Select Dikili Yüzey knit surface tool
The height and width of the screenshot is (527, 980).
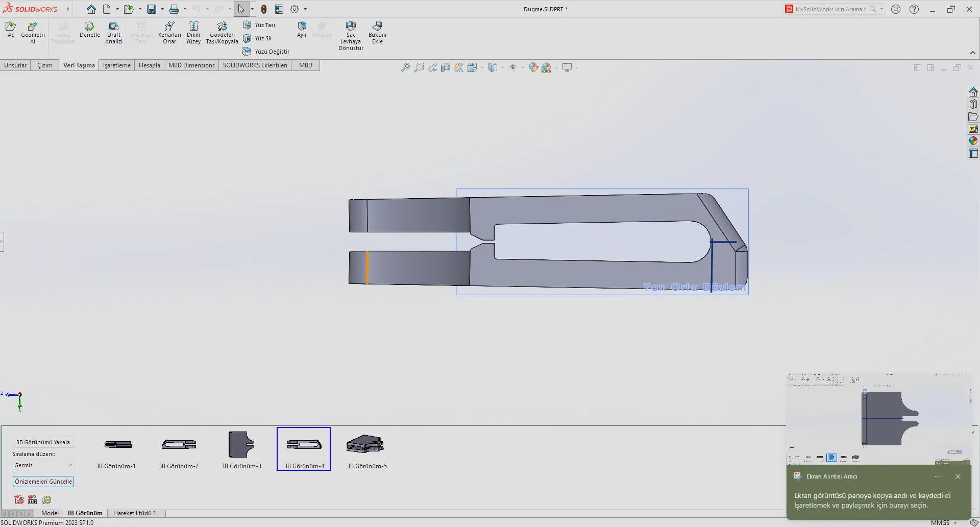(x=193, y=33)
